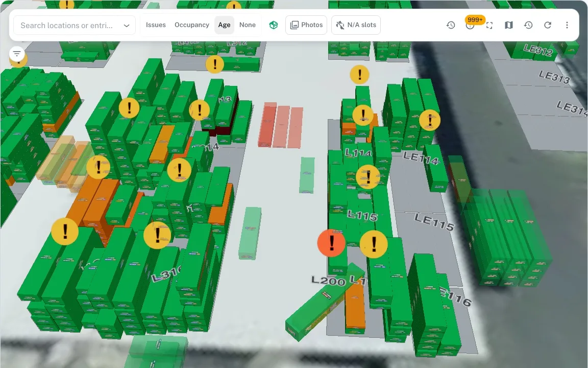Click the red warning marker near L200
This screenshot has height=368, width=588.
click(331, 243)
